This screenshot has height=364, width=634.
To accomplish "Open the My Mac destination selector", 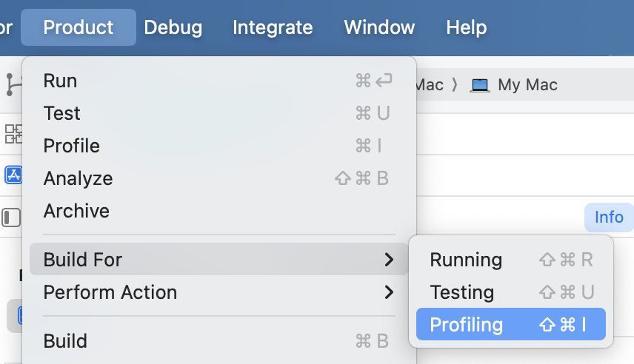I will pyautogui.click(x=527, y=85).
